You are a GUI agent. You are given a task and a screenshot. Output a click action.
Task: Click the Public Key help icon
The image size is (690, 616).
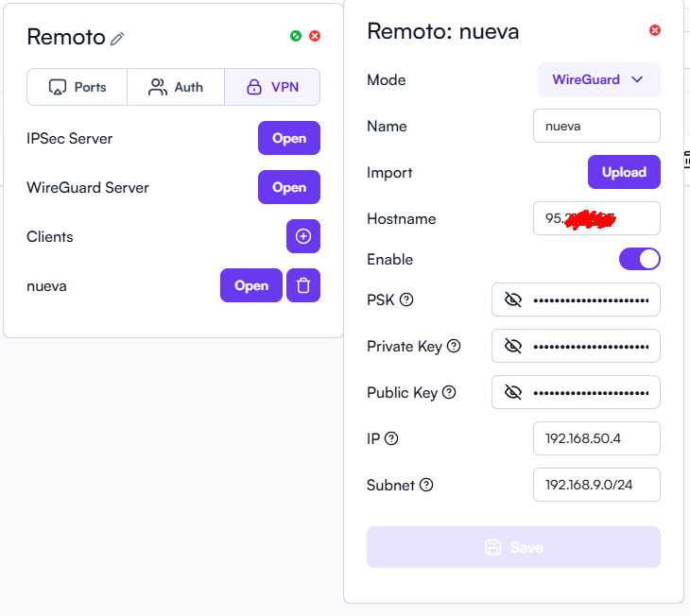tap(449, 392)
